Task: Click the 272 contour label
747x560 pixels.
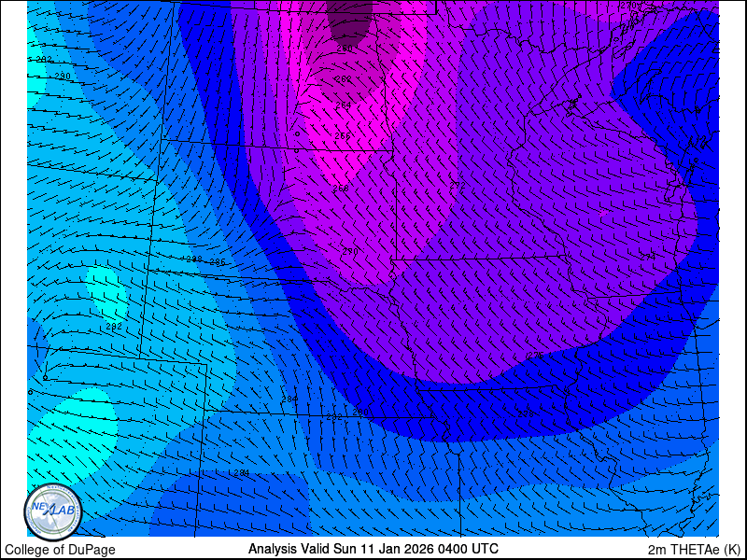Action: (x=458, y=185)
